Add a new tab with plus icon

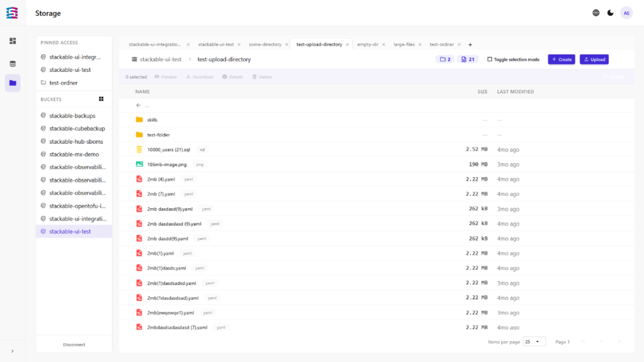[x=470, y=45]
